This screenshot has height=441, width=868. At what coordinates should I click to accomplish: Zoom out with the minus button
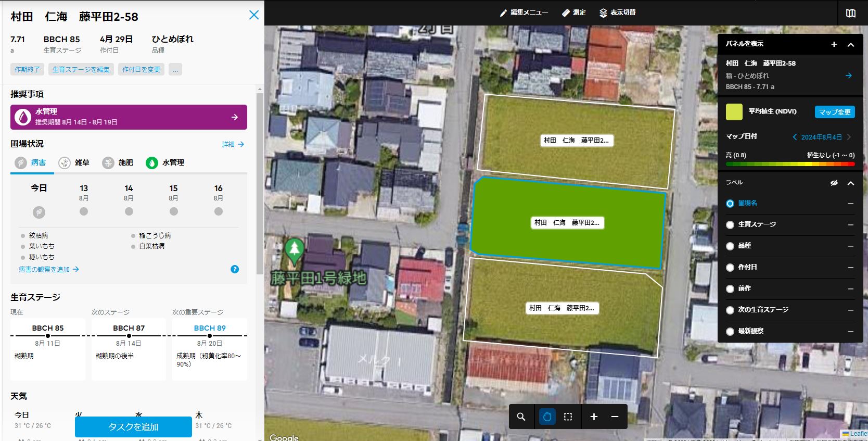coord(615,417)
